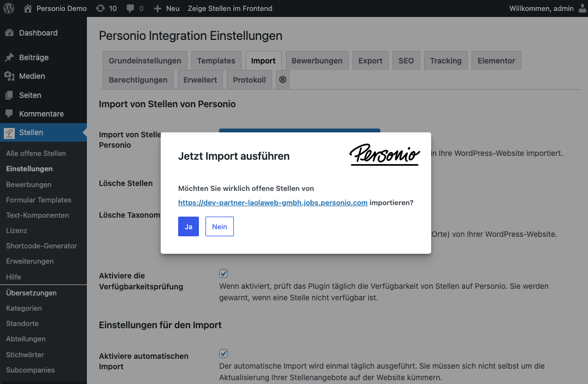Click the Einstellungen für den Import heading
The image size is (588, 384).
(160, 325)
